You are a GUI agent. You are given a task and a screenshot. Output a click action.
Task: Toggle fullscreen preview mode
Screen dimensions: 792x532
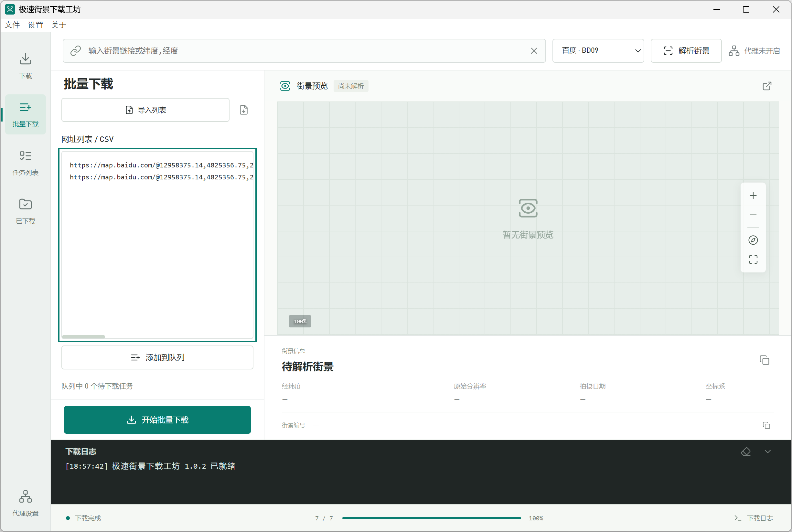tap(753, 260)
